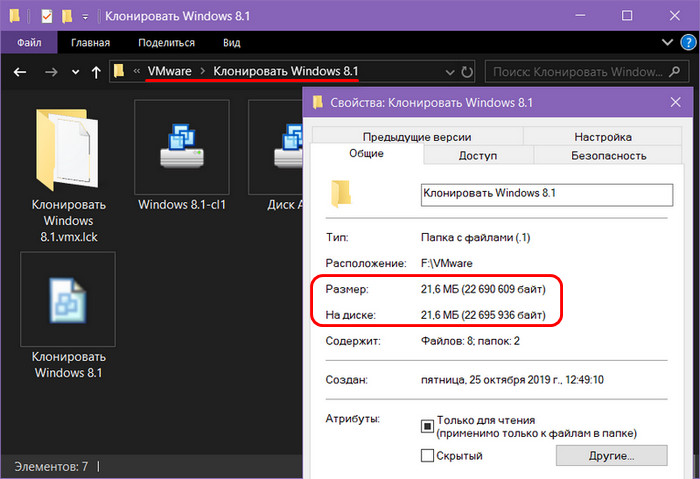Open the Quick Access Toolbar customize dropdown
This screenshot has width=700, height=479.
(x=85, y=17)
